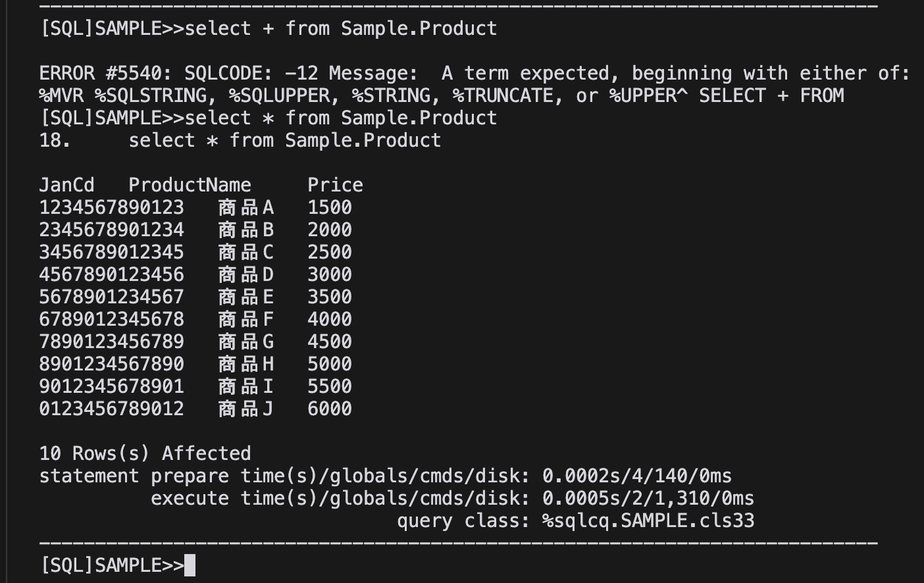The image size is (924, 583).
Task: Select JanCd value 1234567890123
Action: tap(111, 207)
